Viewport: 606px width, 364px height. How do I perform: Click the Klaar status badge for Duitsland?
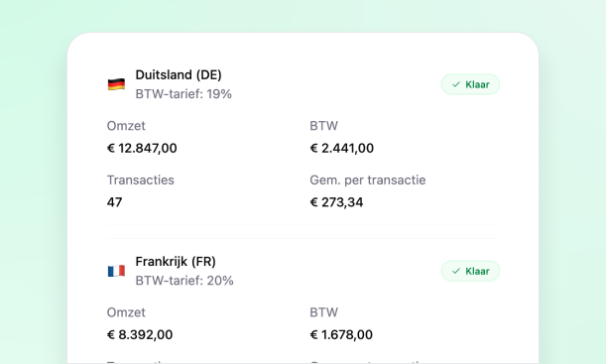point(470,84)
